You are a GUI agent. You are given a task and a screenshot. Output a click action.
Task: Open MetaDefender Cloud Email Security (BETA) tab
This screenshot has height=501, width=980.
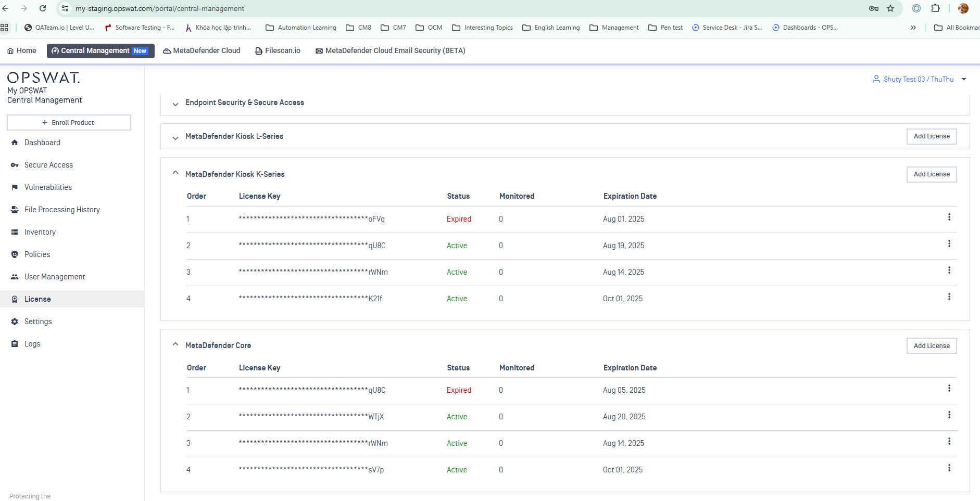[x=390, y=50]
